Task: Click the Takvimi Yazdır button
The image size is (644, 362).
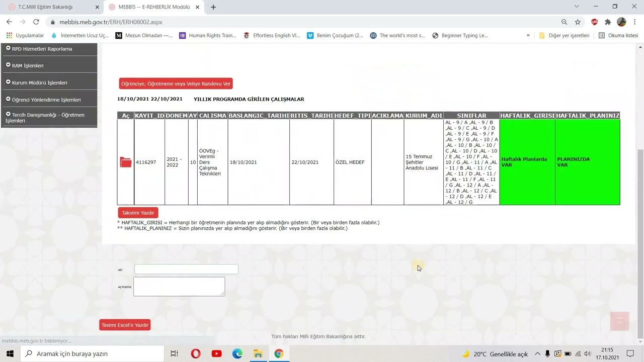Action: click(138, 213)
